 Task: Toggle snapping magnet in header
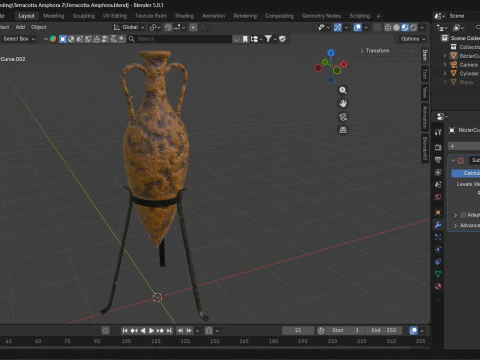coord(168,27)
